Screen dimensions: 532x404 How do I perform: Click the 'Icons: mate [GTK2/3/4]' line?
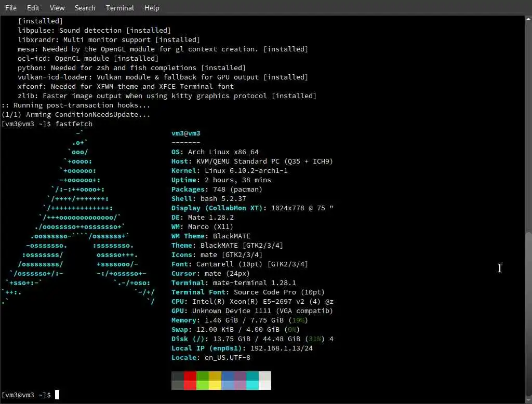point(217,255)
